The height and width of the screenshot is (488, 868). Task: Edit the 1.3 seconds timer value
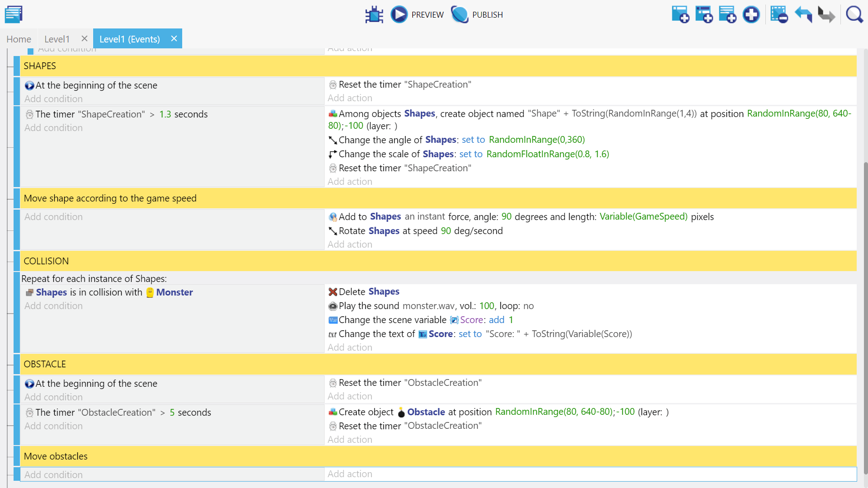[x=165, y=114]
